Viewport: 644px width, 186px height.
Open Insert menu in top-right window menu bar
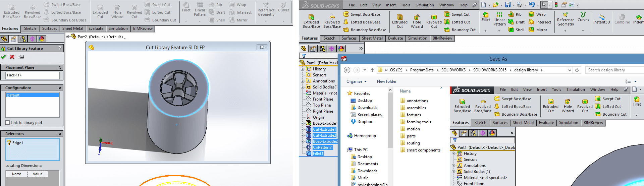click(391, 5)
